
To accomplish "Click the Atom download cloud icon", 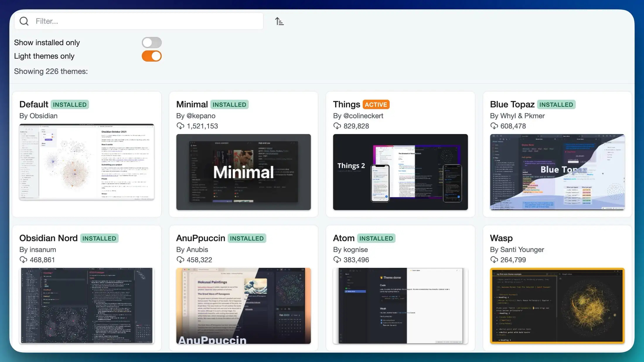I will pyautogui.click(x=337, y=260).
